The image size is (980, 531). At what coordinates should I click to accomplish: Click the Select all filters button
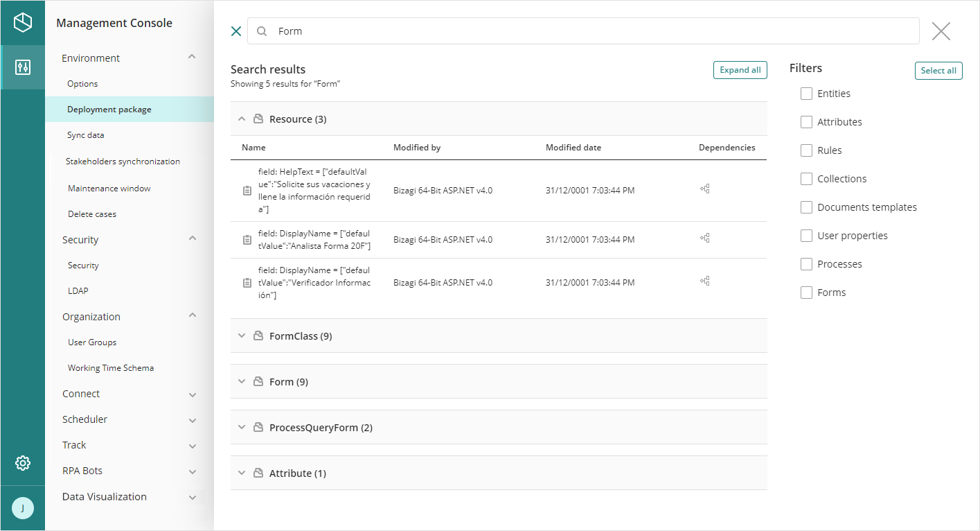coord(938,71)
